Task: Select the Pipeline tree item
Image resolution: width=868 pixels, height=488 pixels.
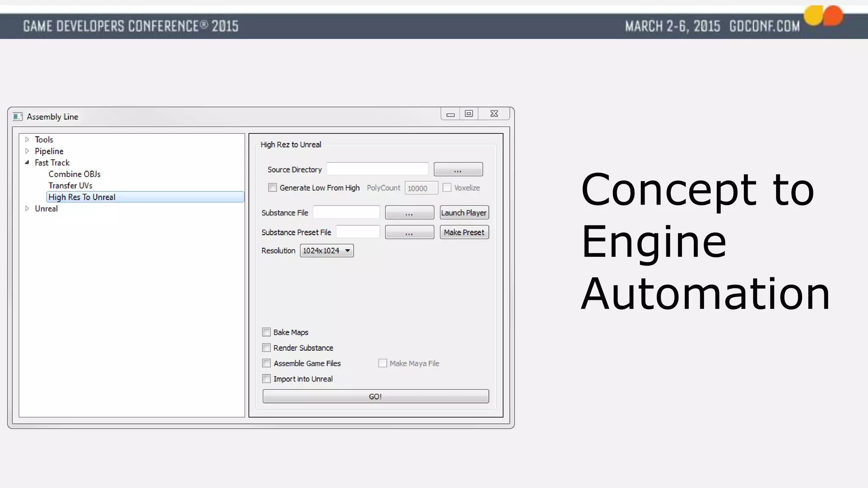Action: pyautogui.click(x=49, y=151)
